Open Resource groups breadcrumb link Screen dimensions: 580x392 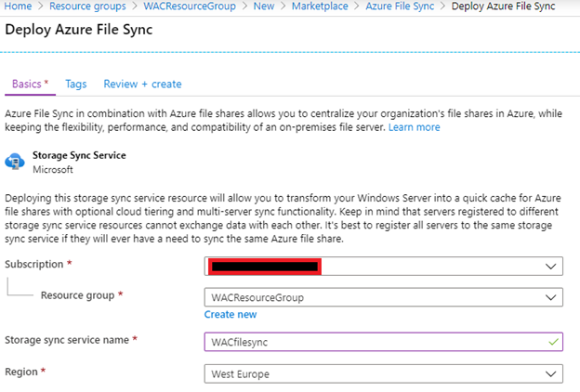tap(87, 6)
